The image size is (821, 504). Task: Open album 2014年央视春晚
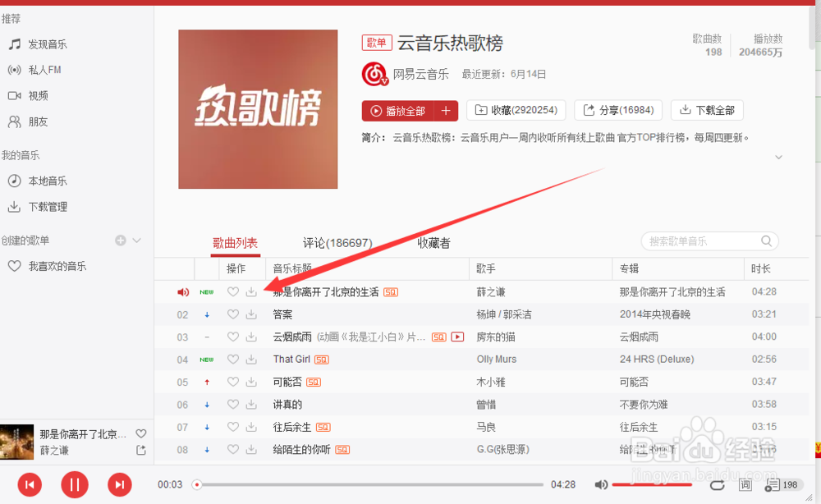point(655,314)
